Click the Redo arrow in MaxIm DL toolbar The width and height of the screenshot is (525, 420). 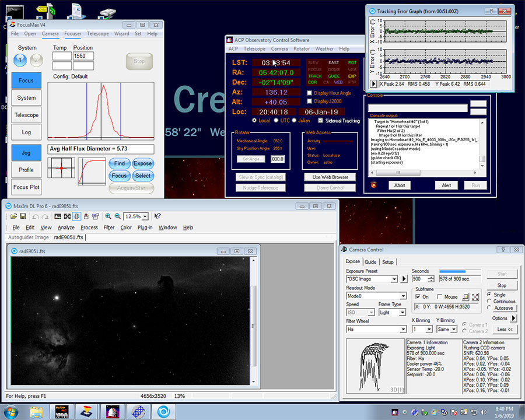coord(45,216)
